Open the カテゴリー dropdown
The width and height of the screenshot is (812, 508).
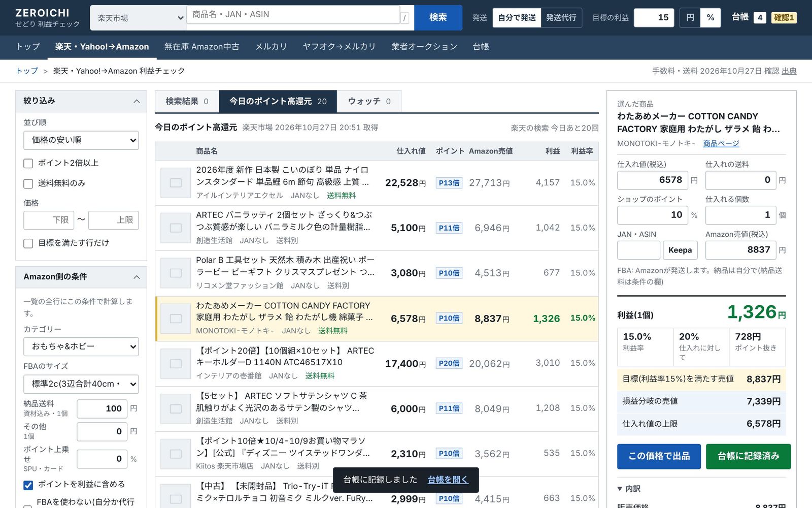81,346
